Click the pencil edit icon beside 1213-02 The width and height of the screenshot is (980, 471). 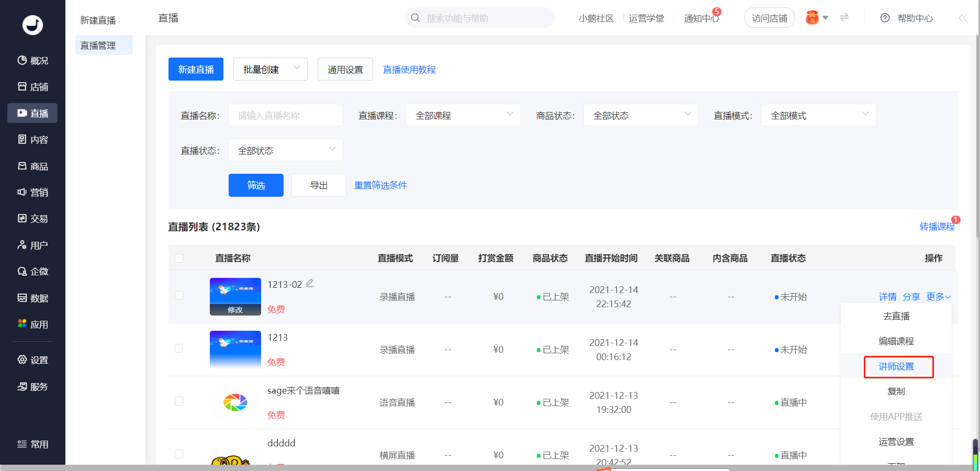pyautogui.click(x=310, y=283)
